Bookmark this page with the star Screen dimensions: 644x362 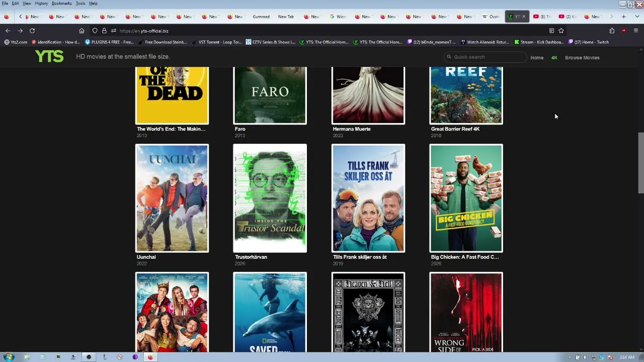[561, 31]
